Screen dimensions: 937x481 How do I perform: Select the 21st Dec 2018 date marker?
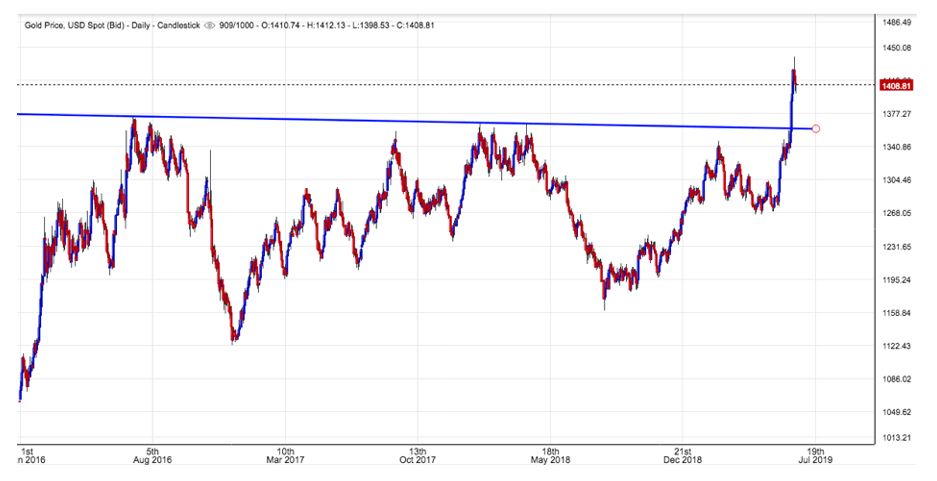(x=683, y=456)
